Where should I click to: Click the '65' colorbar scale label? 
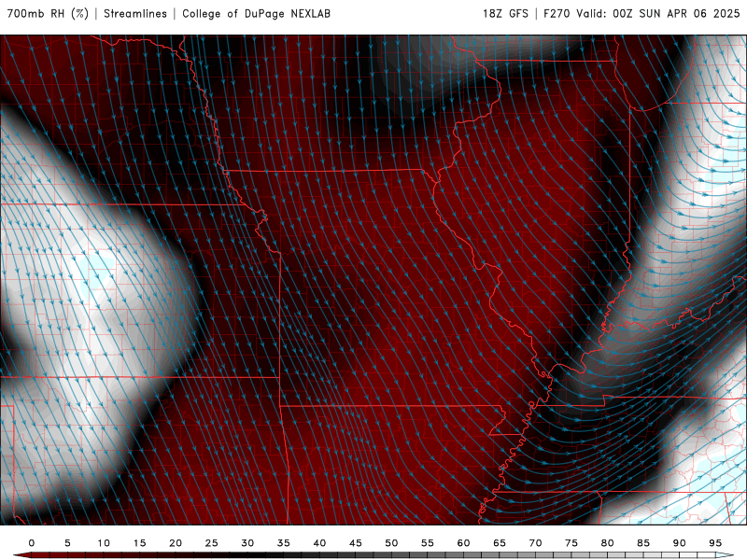pyautogui.click(x=500, y=543)
